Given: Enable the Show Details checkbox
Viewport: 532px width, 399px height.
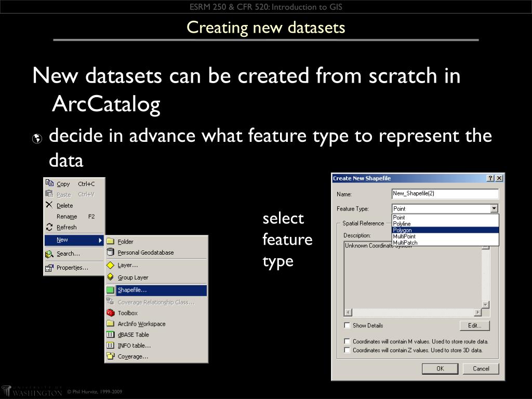Looking at the screenshot, I should [x=347, y=325].
